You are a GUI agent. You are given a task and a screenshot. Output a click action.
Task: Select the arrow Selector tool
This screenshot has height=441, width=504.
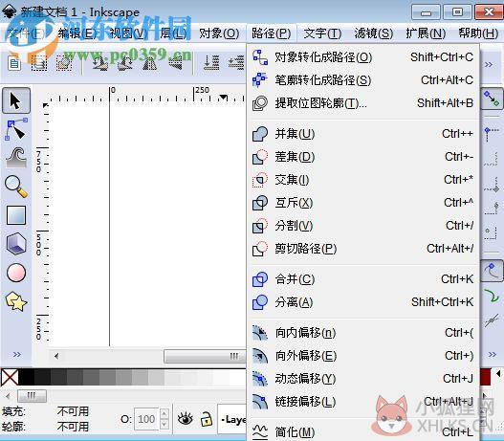(16, 100)
